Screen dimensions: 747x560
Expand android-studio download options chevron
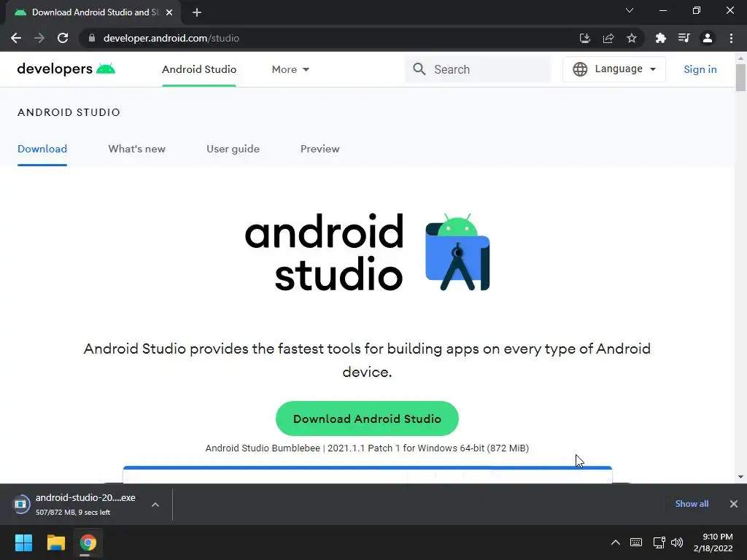[155, 505]
